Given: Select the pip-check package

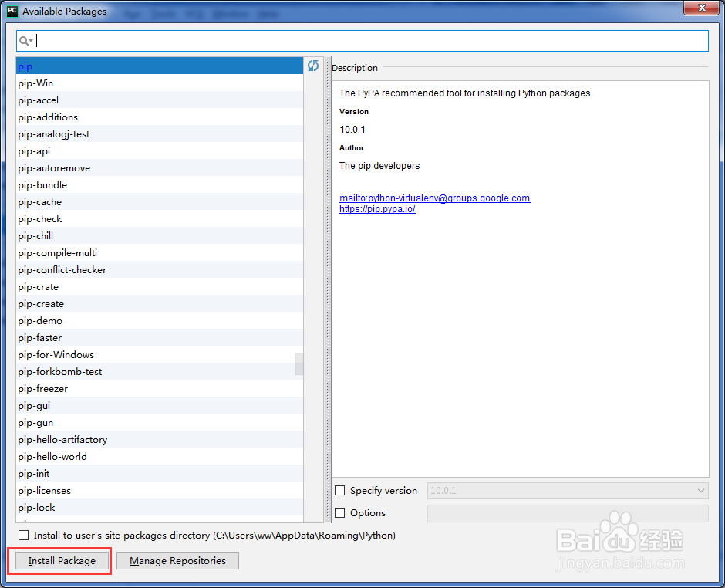Looking at the screenshot, I should click(160, 219).
